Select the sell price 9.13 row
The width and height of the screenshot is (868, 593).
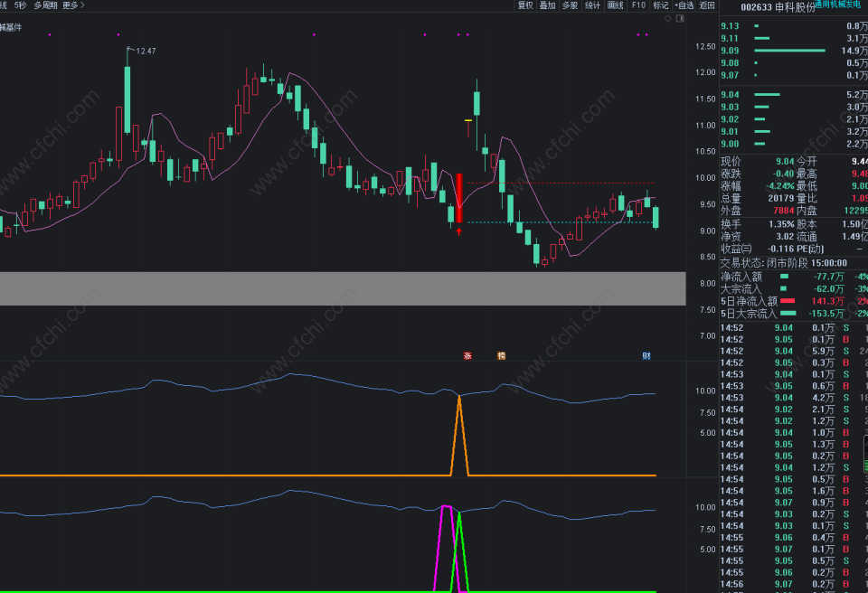(794, 26)
